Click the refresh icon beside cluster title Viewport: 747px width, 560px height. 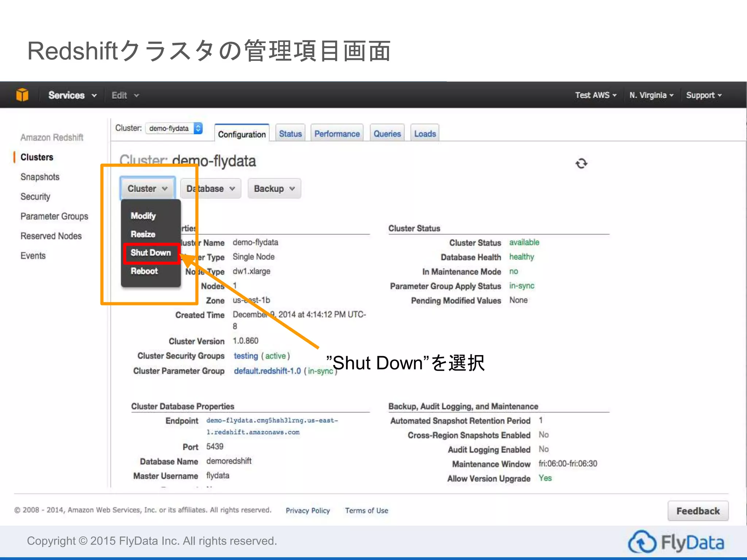[581, 163]
